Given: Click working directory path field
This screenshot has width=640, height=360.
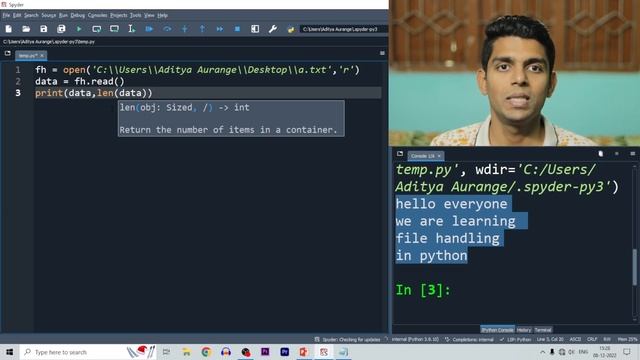Looking at the screenshot, I should click(343, 29).
